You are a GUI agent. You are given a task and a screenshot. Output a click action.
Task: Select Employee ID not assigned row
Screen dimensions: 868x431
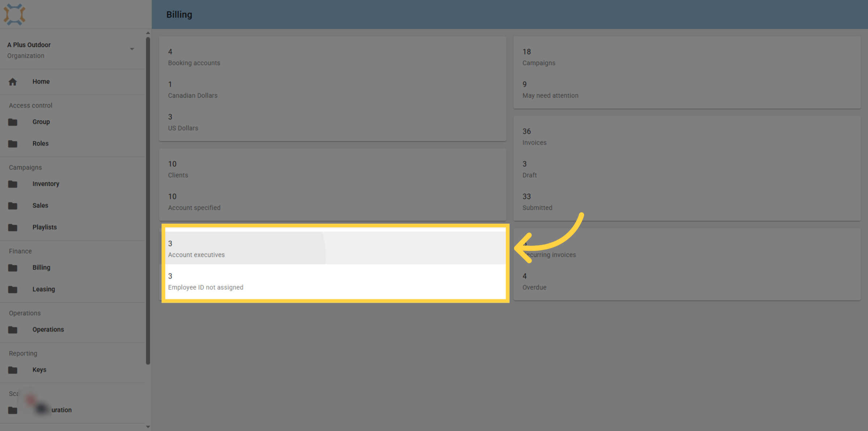(335, 281)
